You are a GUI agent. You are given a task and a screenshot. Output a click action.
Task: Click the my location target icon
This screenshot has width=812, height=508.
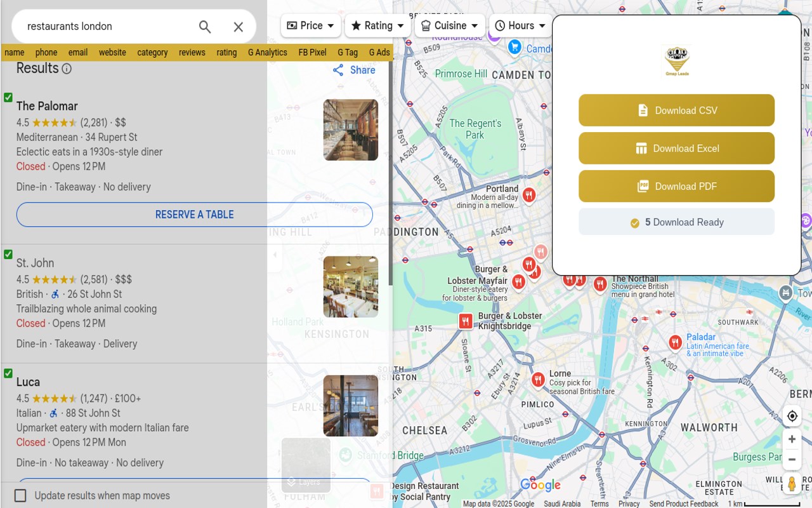click(x=792, y=417)
